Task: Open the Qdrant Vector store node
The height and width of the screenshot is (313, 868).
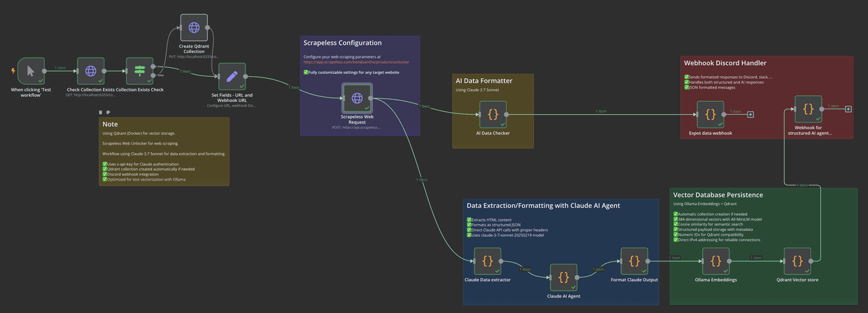Action: 797,261
